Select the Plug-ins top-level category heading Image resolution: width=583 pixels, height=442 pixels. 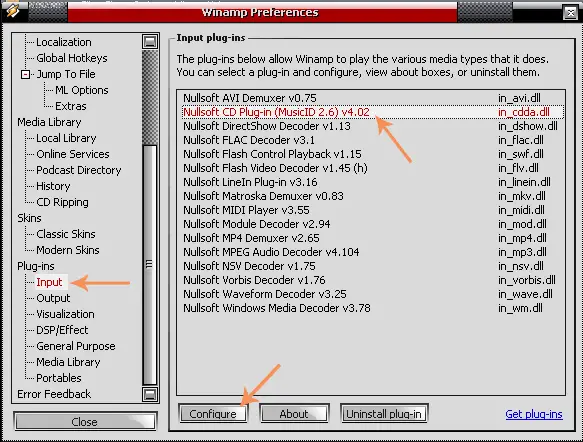coord(36,267)
